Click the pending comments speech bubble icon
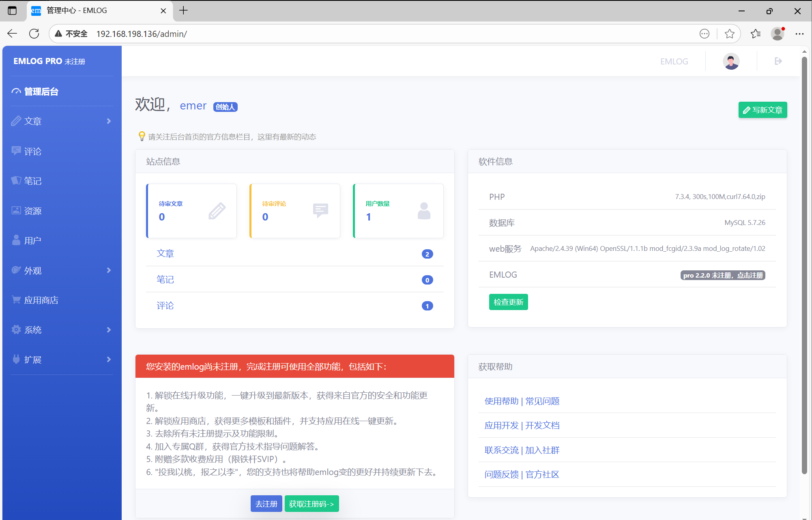The width and height of the screenshot is (812, 520). pyautogui.click(x=320, y=210)
